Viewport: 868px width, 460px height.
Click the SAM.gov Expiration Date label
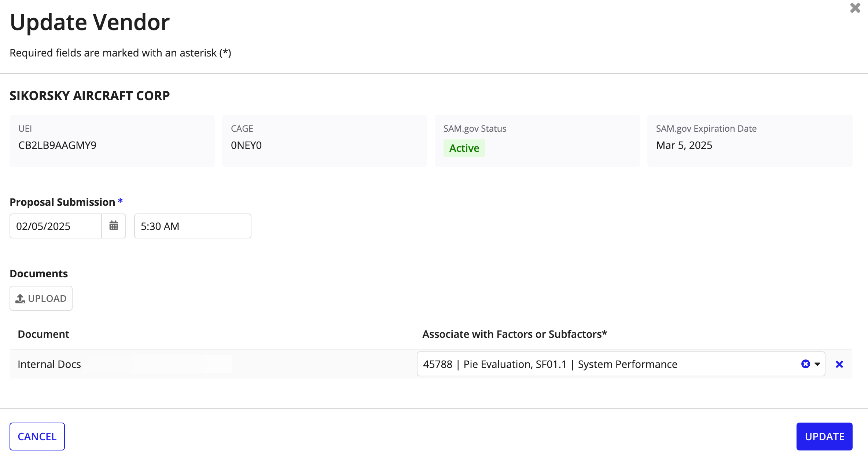tap(706, 129)
